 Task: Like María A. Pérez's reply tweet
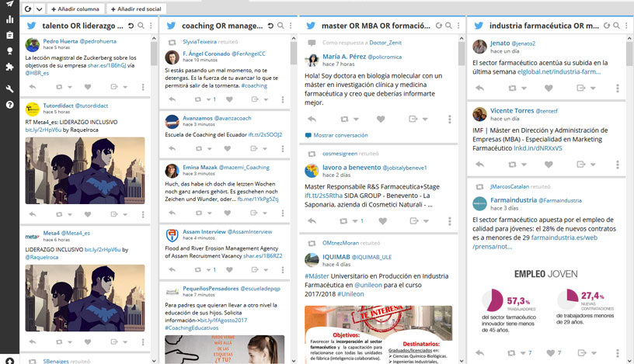381,120
